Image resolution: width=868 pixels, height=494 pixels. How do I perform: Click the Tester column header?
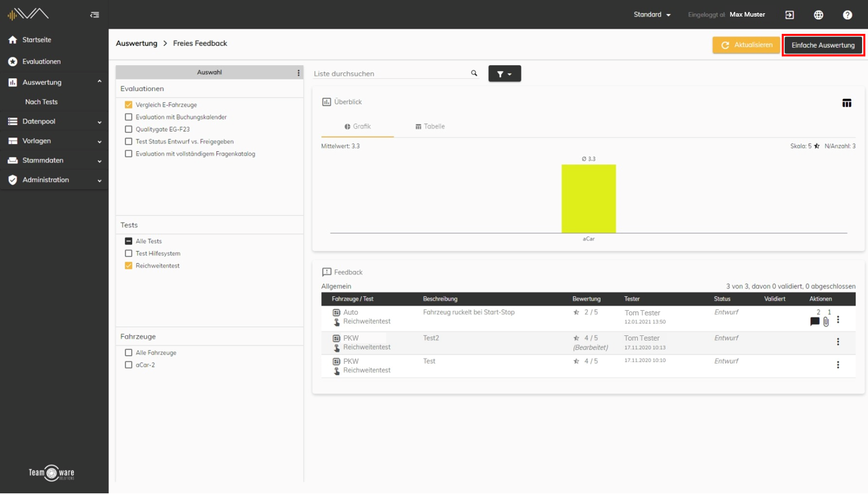point(632,299)
